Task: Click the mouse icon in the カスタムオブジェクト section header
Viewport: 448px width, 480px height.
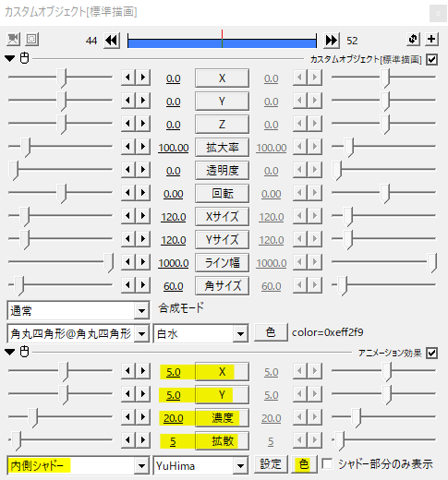Action: coord(24,58)
